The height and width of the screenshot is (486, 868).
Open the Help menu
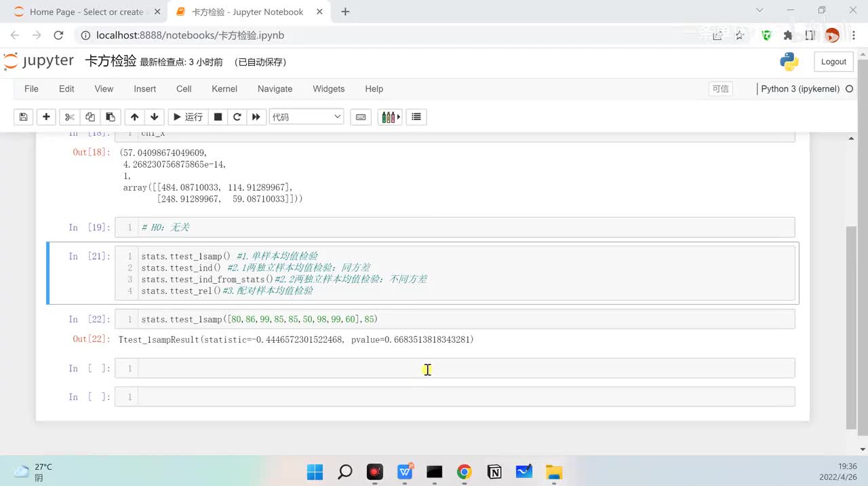(x=374, y=89)
